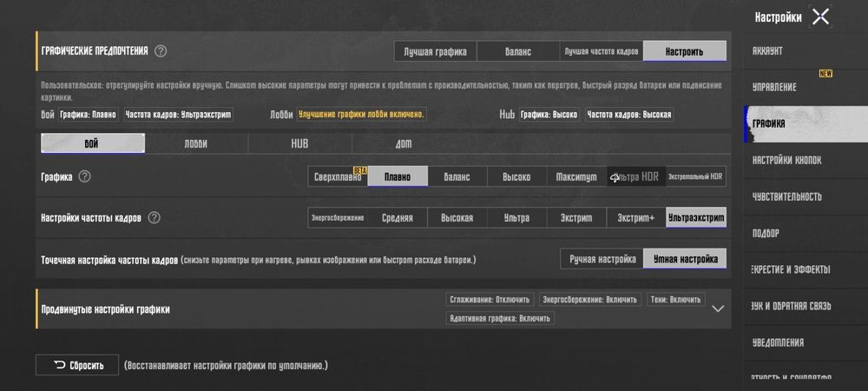The width and height of the screenshot is (868, 391).
Task: Switch to the Дом tab
Action: 404,143
